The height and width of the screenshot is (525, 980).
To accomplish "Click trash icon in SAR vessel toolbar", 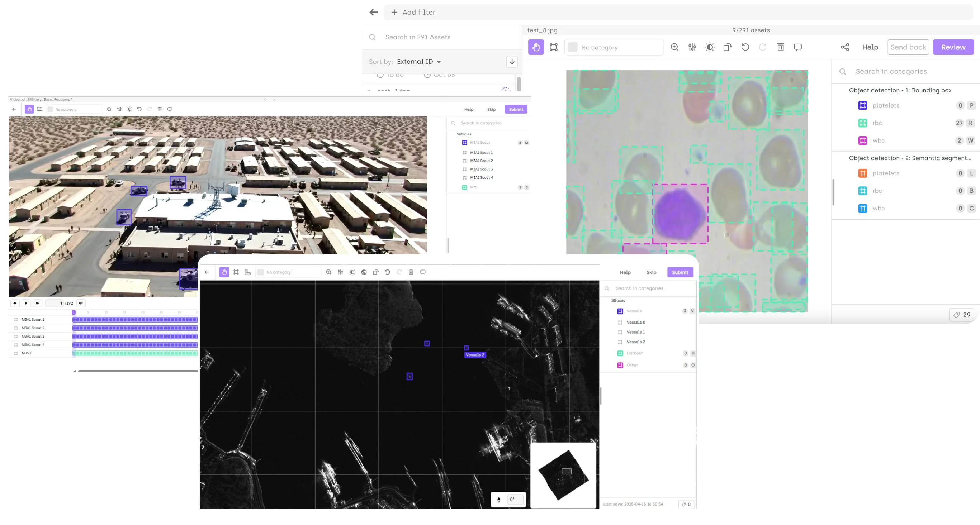I will click(411, 272).
